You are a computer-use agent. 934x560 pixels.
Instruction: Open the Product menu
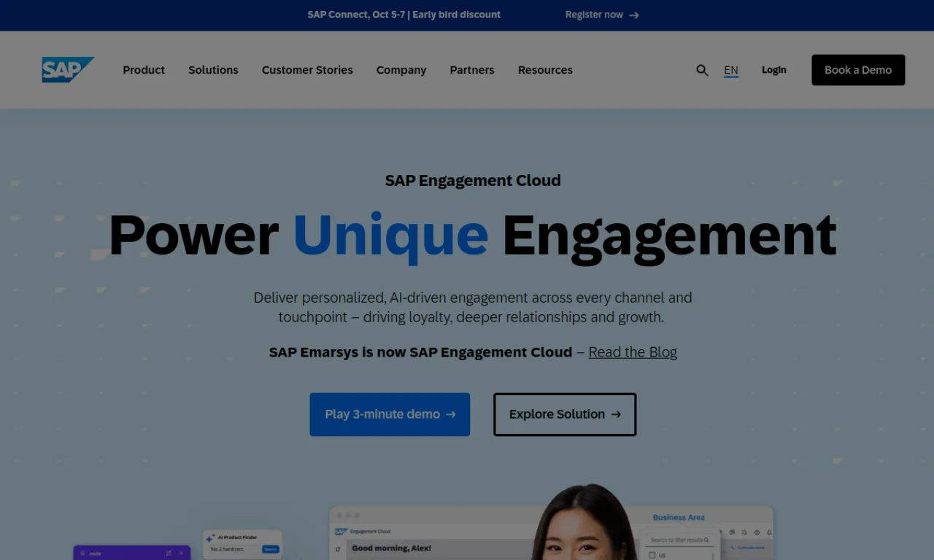[x=144, y=70]
